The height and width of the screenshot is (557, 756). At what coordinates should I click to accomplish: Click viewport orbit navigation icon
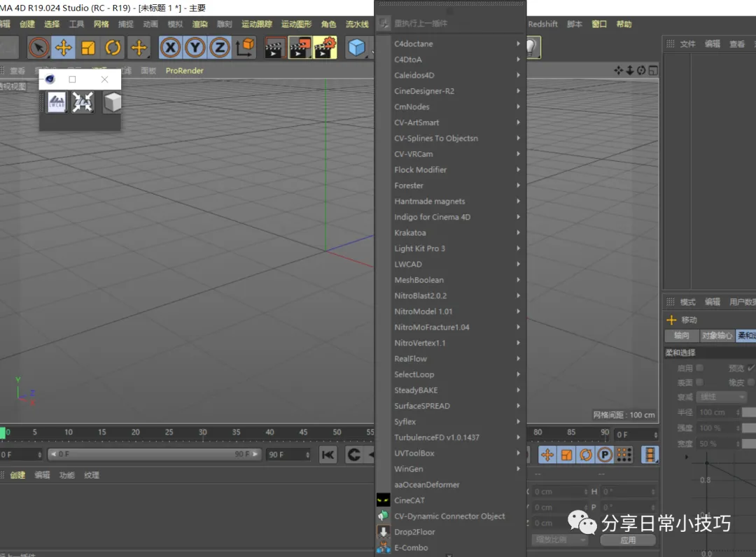coord(641,71)
